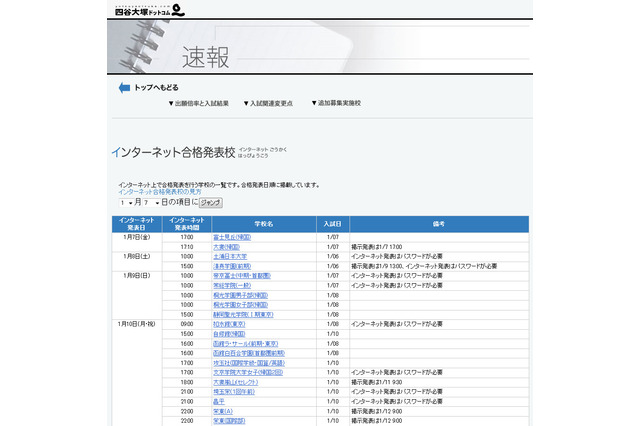Click the note containing 掲示発表は1/9 13:00

pos(424,266)
